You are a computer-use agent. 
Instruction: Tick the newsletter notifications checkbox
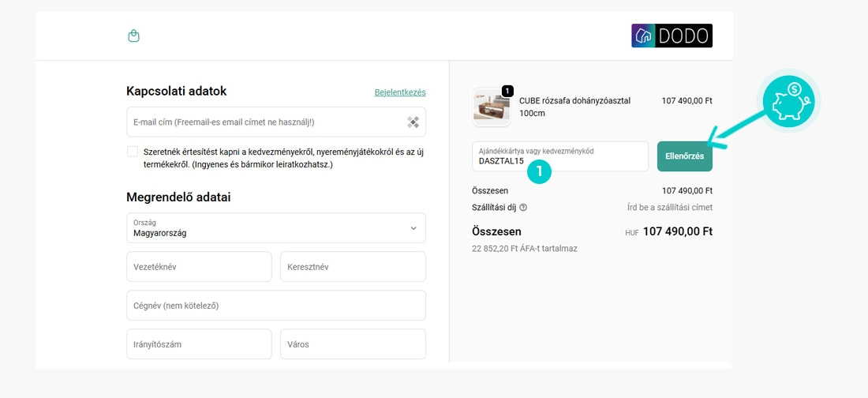(133, 152)
